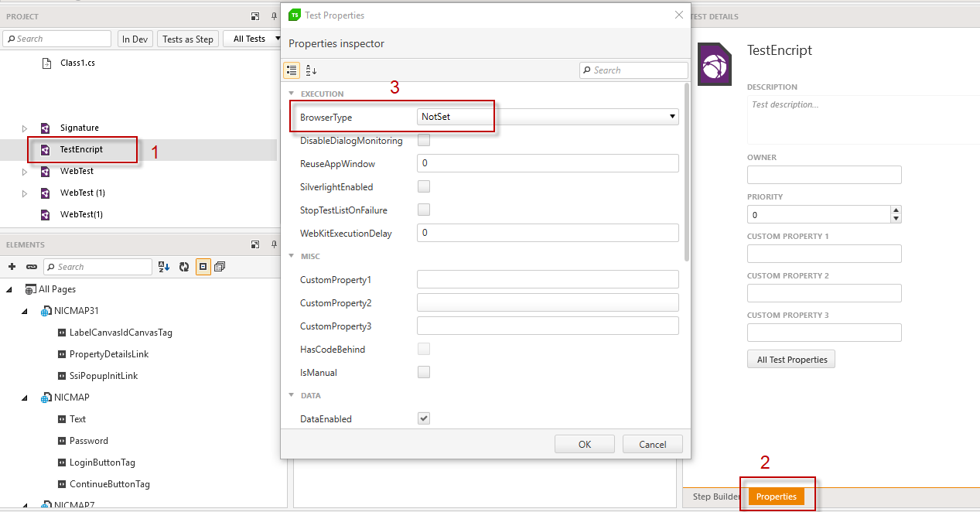Increase the Priority value with up arrow
The height and width of the screenshot is (512, 980).
pyautogui.click(x=896, y=210)
